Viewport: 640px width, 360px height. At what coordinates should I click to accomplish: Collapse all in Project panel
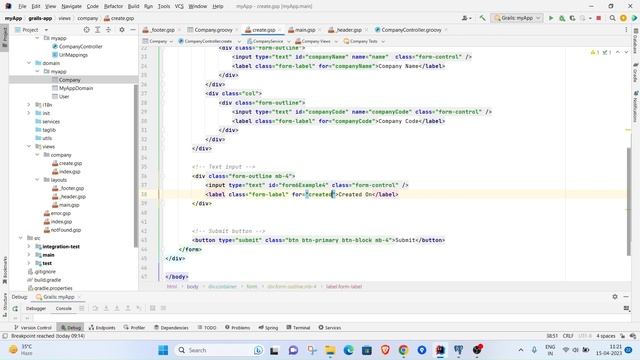click(x=108, y=30)
